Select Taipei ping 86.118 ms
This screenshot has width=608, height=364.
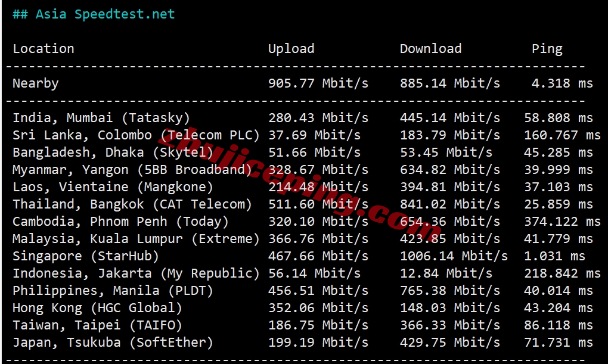(x=559, y=325)
